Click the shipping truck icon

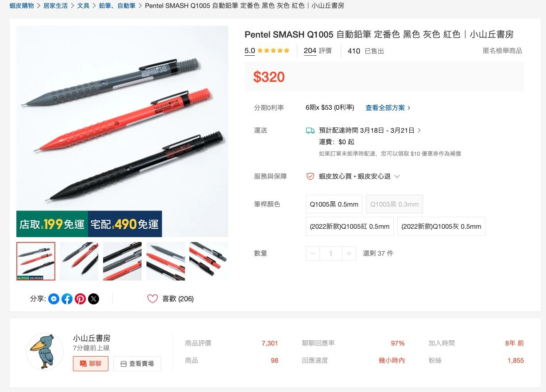[311, 131]
